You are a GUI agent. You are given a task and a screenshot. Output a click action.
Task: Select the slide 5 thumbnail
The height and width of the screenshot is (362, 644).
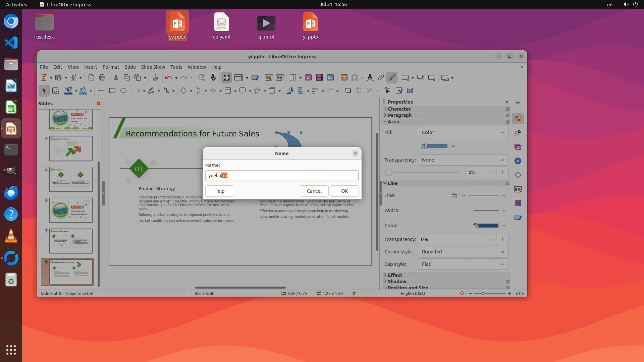coord(71,179)
